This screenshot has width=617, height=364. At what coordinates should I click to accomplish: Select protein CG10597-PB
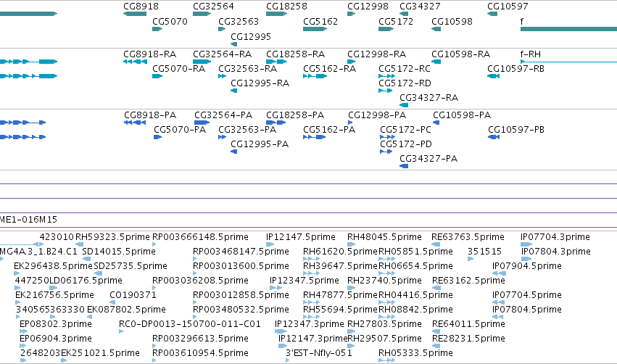click(516, 130)
